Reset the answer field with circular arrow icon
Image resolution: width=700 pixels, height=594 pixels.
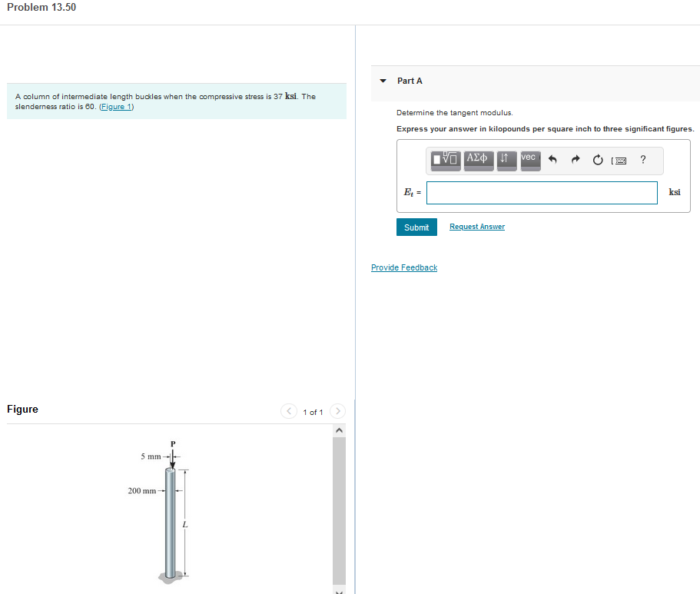point(597,159)
